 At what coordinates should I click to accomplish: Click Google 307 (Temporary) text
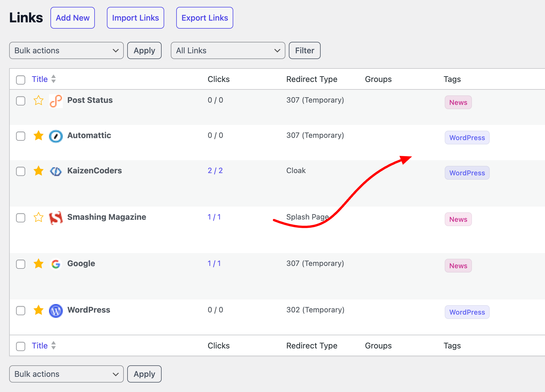point(315,263)
